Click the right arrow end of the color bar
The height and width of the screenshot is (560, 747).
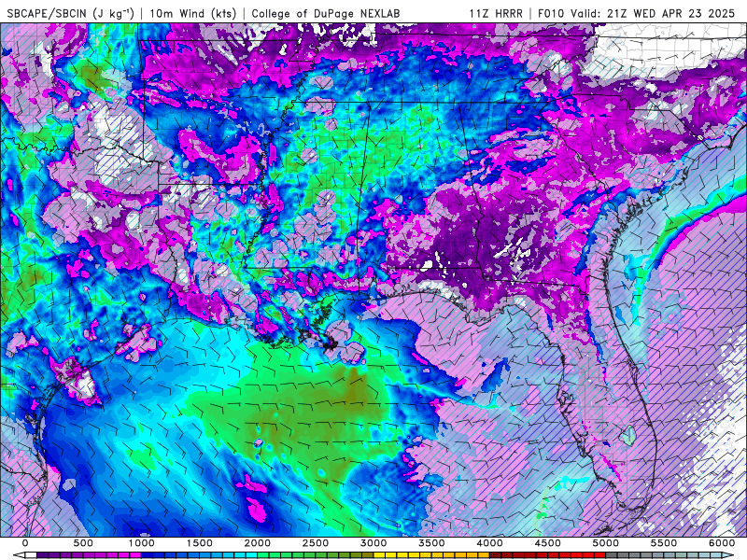point(727,555)
